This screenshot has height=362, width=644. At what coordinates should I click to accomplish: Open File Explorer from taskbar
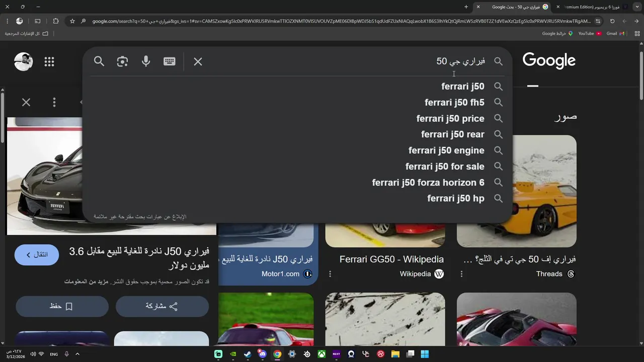[x=395, y=354]
